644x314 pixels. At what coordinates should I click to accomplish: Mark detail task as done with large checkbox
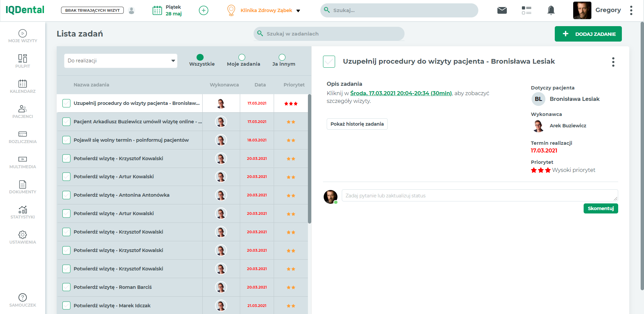[329, 62]
